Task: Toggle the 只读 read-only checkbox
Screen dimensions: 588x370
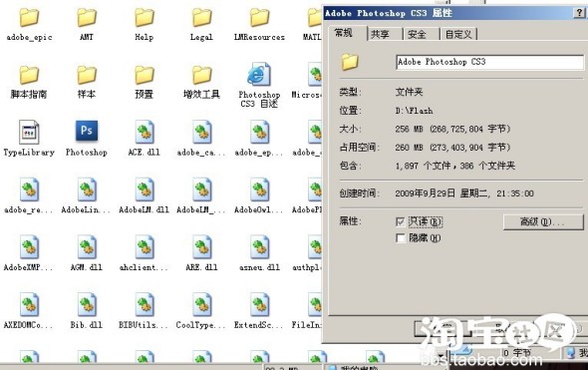Action: tap(401, 221)
